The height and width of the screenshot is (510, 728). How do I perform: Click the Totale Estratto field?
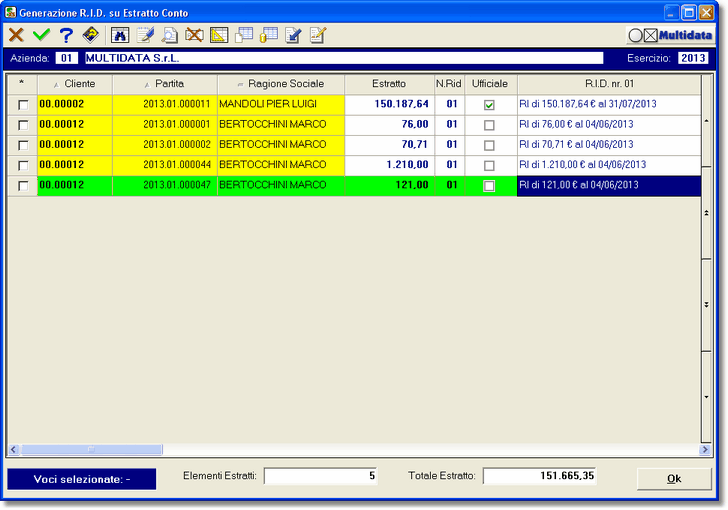(x=540, y=476)
